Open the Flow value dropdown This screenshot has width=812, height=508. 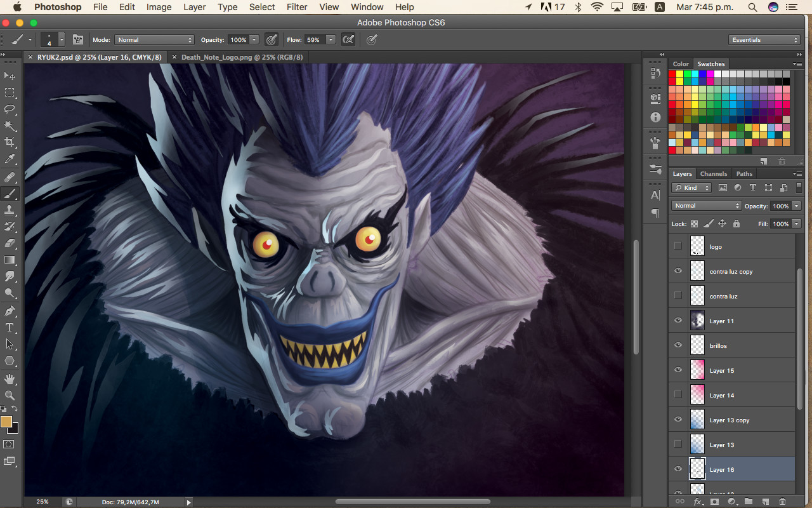click(331, 39)
